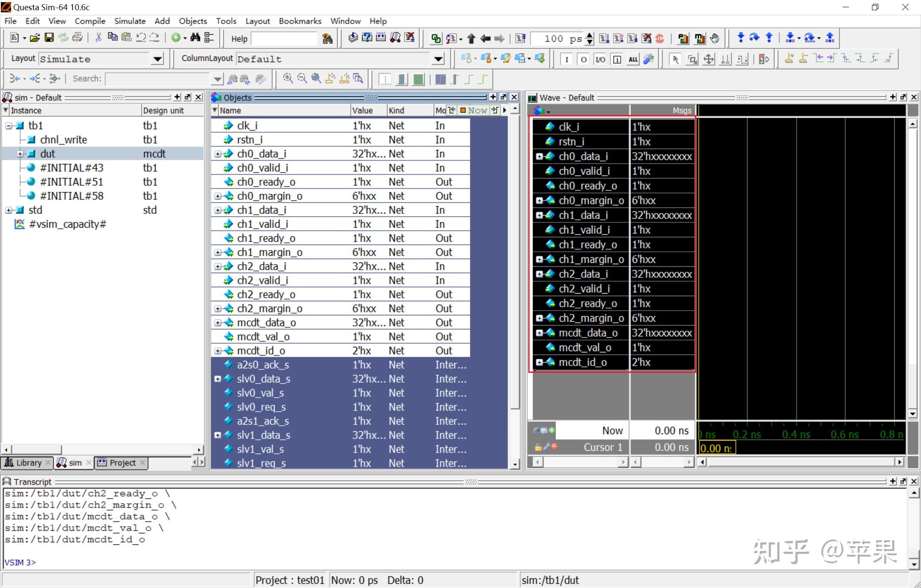Open the Simulate menu
This screenshot has width=921, height=588.
[x=130, y=21]
